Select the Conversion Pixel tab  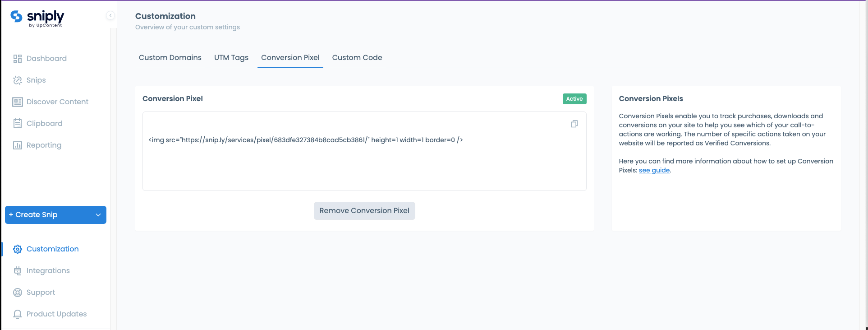point(290,57)
